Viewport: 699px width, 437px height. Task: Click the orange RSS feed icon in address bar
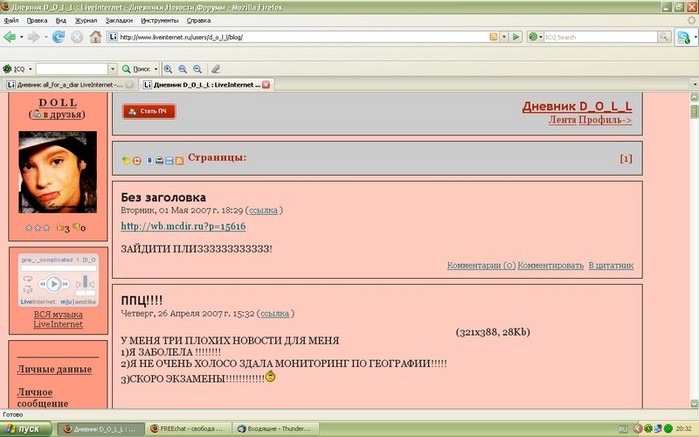point(493,37)
